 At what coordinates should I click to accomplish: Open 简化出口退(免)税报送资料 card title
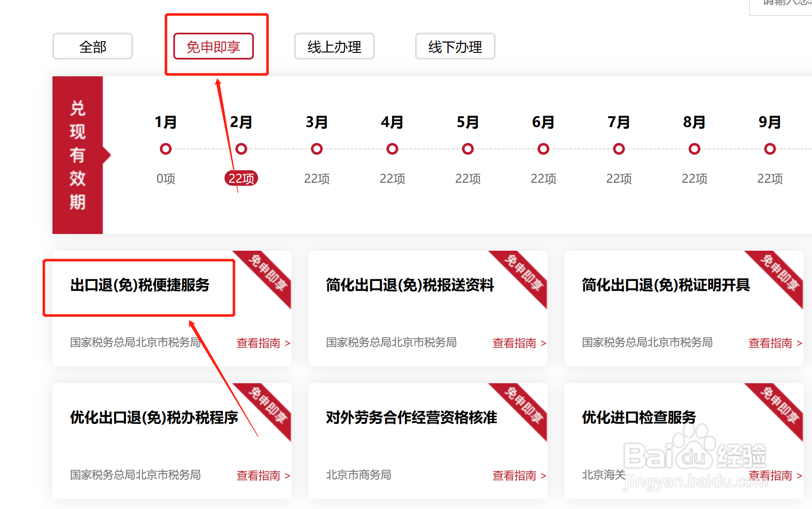[x=410, y=285]
